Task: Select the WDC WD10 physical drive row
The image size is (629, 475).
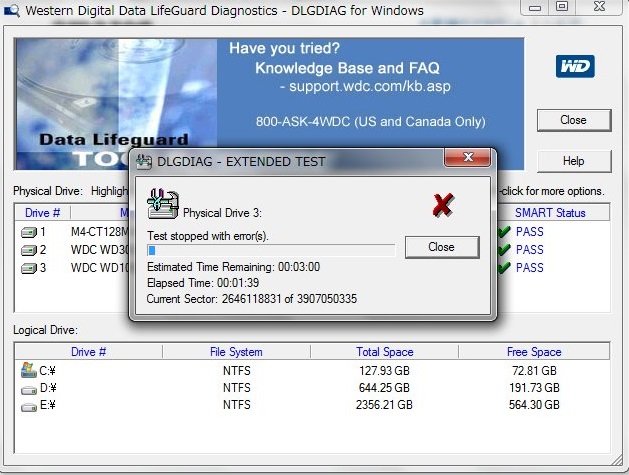Action: click(75, 268)
